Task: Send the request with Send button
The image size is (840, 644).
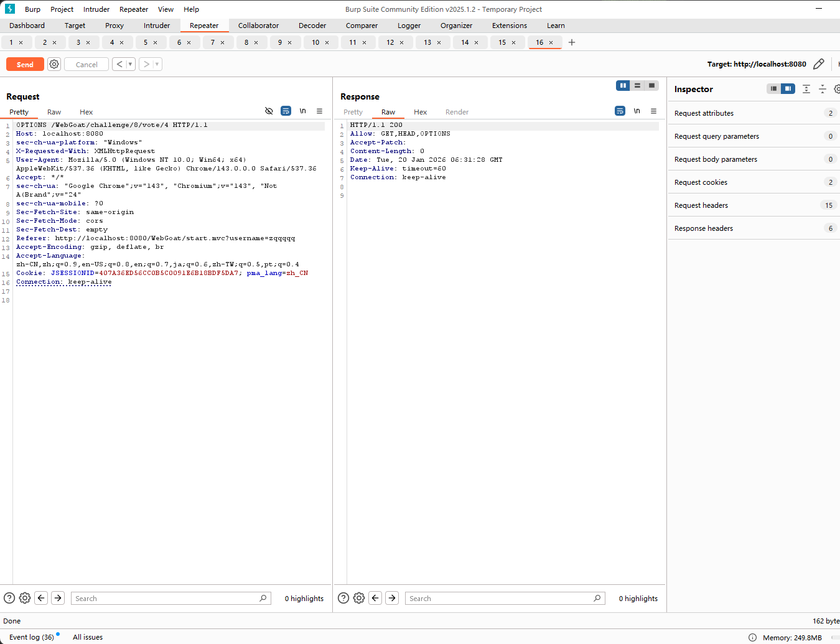Action: tap(25, 64)
